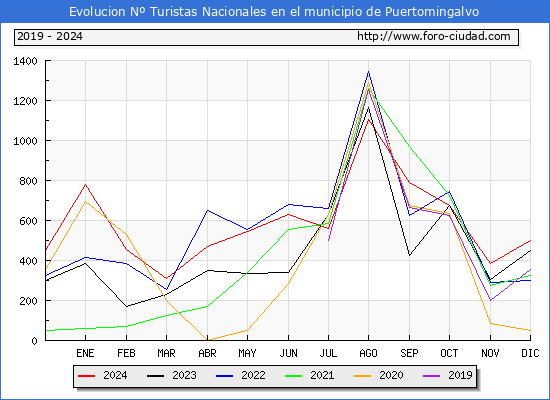Select the orange 2020 legend swatch
550x400 pixels.
point(362,376)
